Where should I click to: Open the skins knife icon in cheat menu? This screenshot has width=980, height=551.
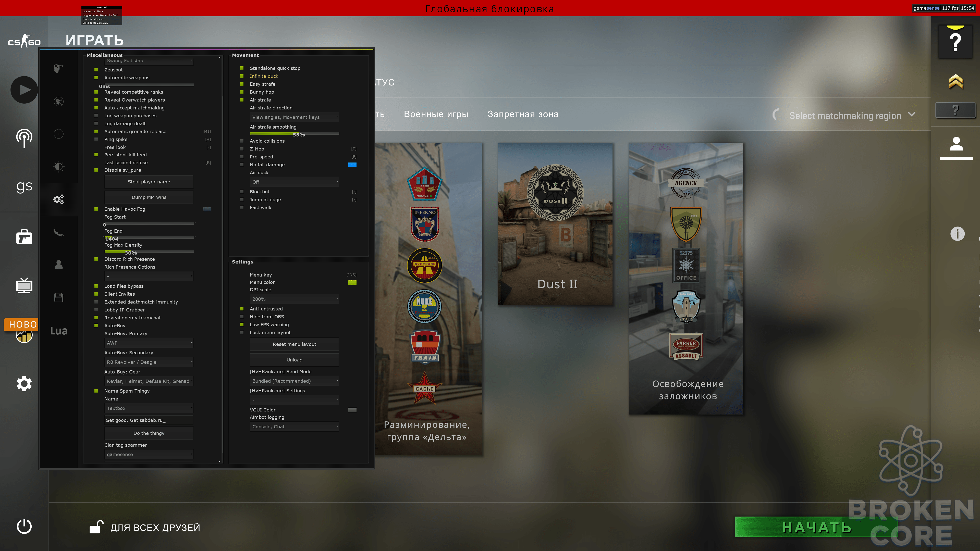(59, 232)
